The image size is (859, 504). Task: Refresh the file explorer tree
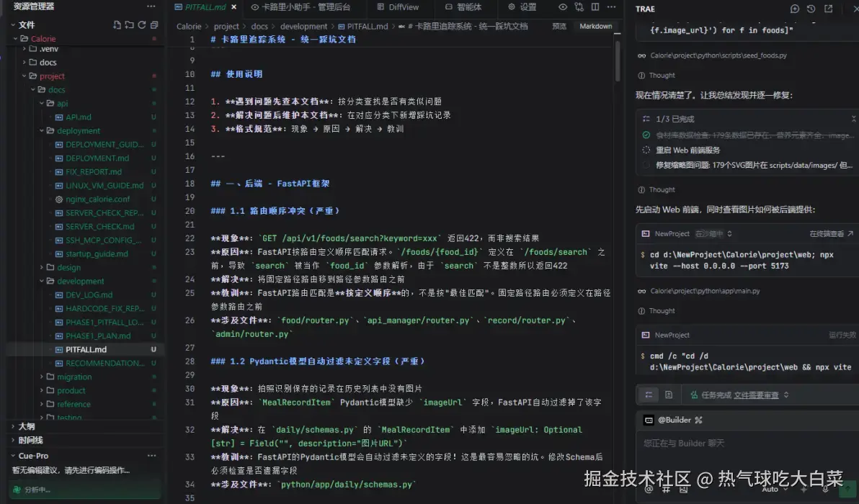click(x=141, y=24)
